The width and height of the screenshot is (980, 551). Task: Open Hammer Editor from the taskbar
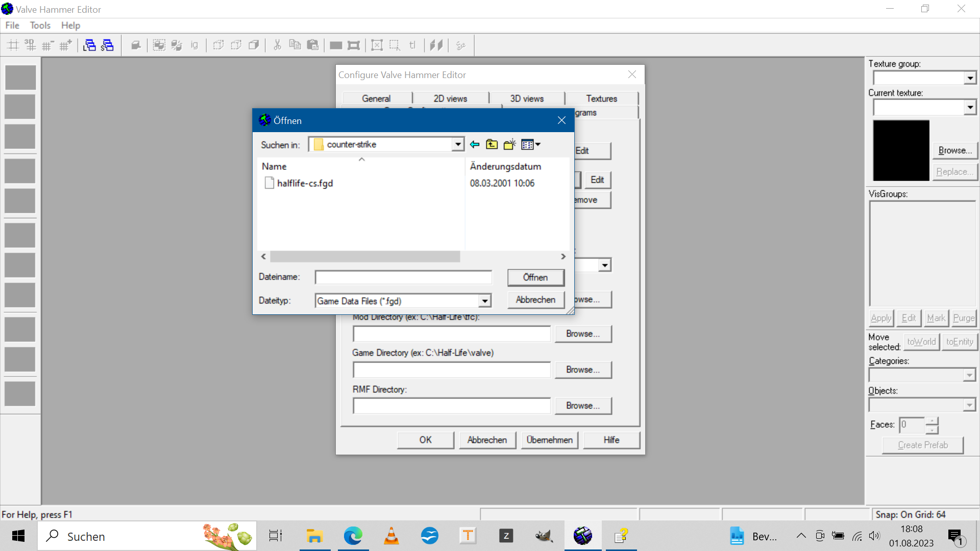tap(582, 536)
